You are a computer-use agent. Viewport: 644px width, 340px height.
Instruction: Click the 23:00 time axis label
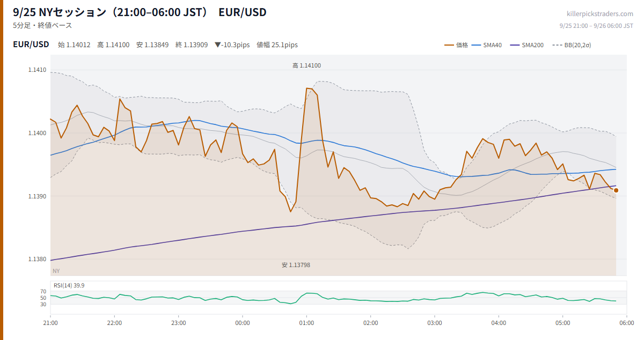coord(179,323)
